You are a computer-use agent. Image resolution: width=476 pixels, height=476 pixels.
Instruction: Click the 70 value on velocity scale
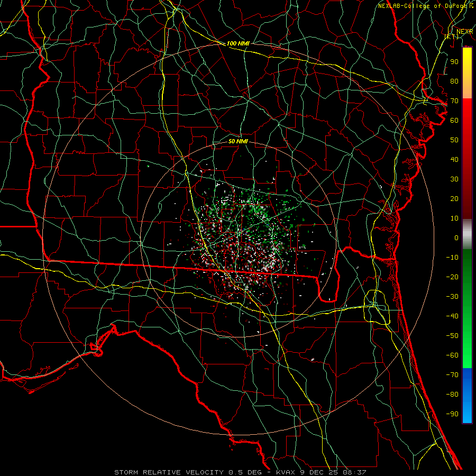[454, 101]
